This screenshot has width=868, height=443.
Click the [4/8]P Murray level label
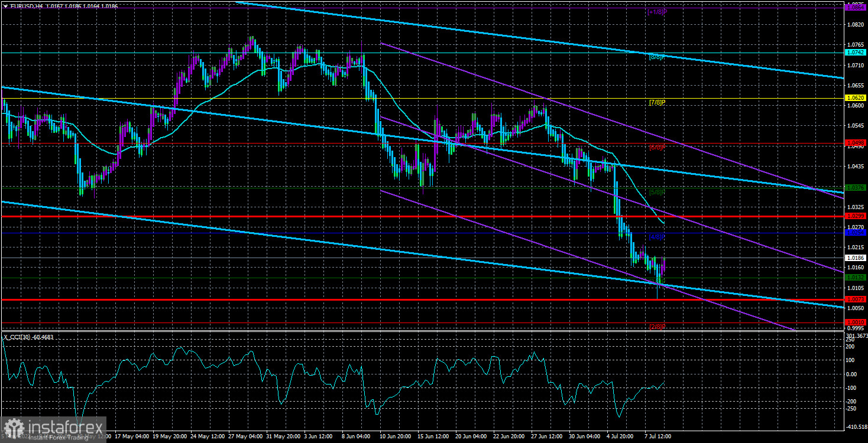coord(658,237)
